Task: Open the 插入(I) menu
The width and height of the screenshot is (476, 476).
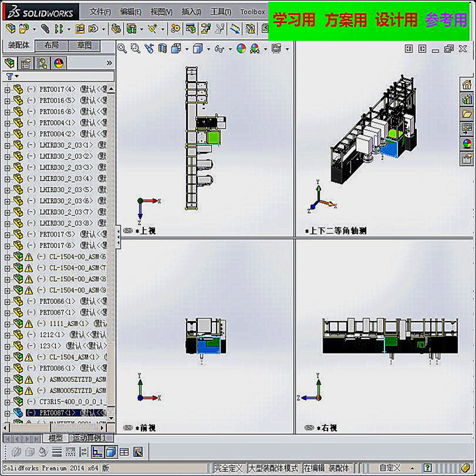Action: (x=191, y=12)
